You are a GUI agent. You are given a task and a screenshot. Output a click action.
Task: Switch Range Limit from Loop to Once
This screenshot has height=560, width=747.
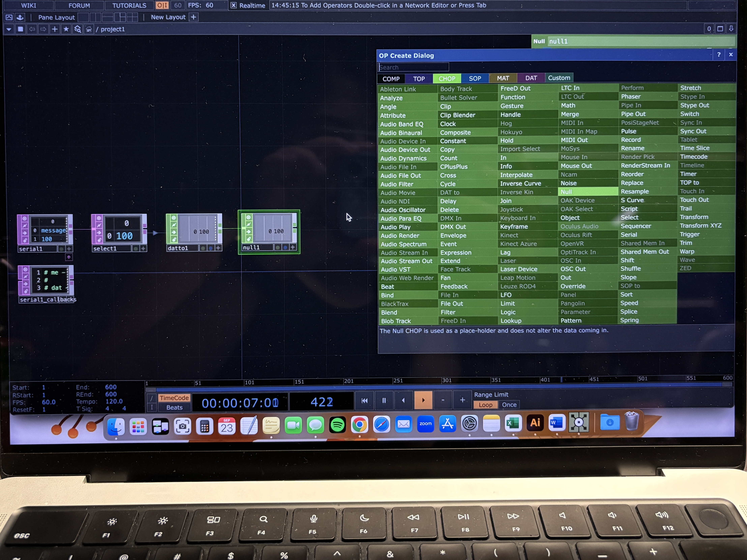(509, 405)
